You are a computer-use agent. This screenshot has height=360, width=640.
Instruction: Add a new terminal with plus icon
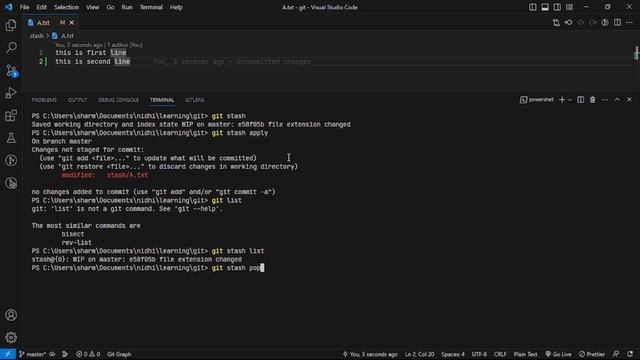(x=562, y=100)
